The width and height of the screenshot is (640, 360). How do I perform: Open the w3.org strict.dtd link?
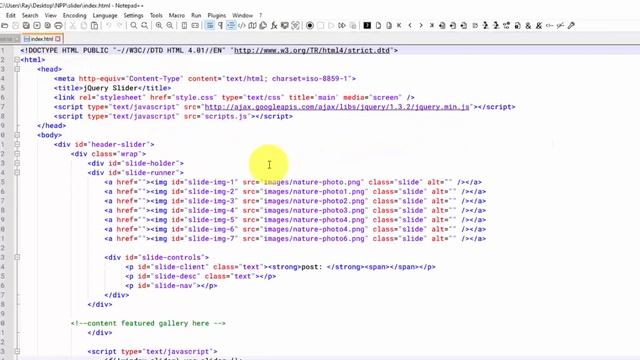tap(312, 50)
